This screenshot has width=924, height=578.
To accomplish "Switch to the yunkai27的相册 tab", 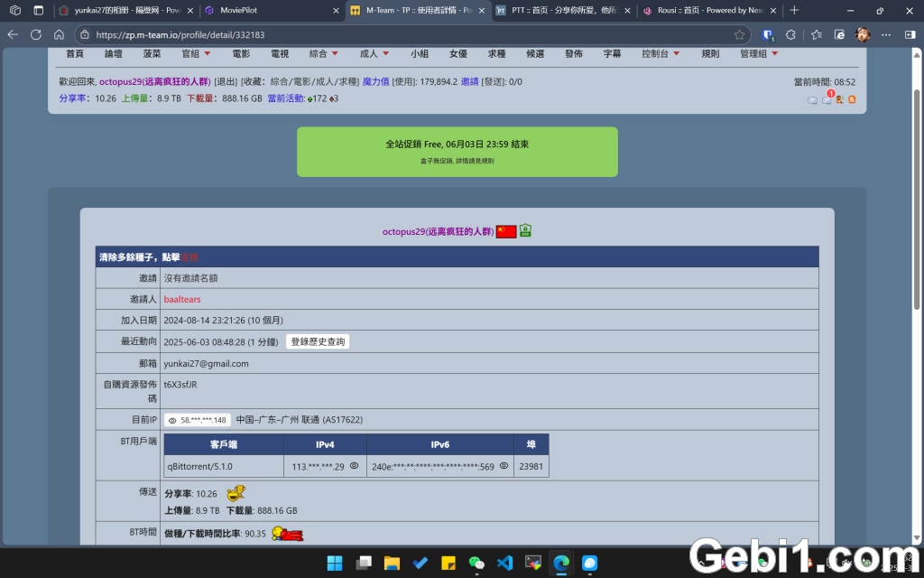I will (126, 10).
